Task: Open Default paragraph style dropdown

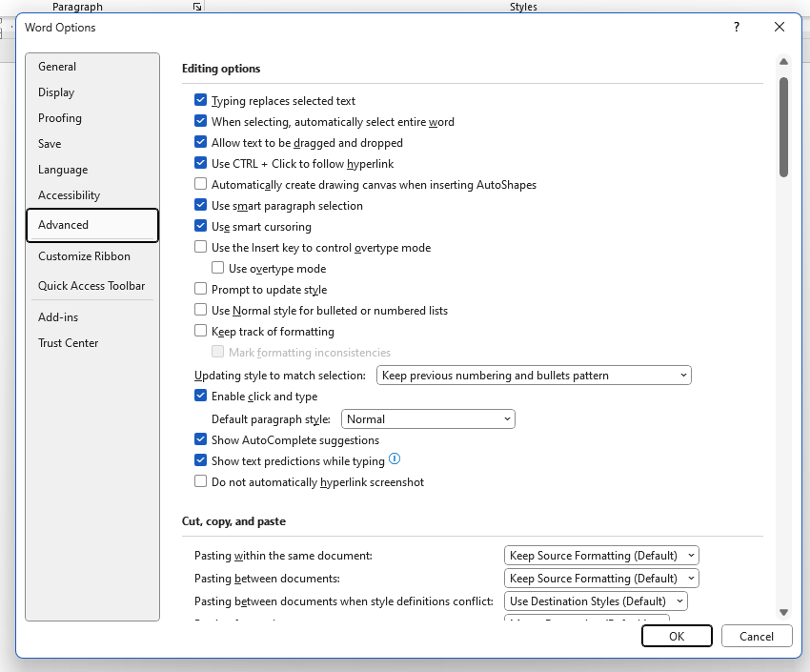Action: pos(428,418)
